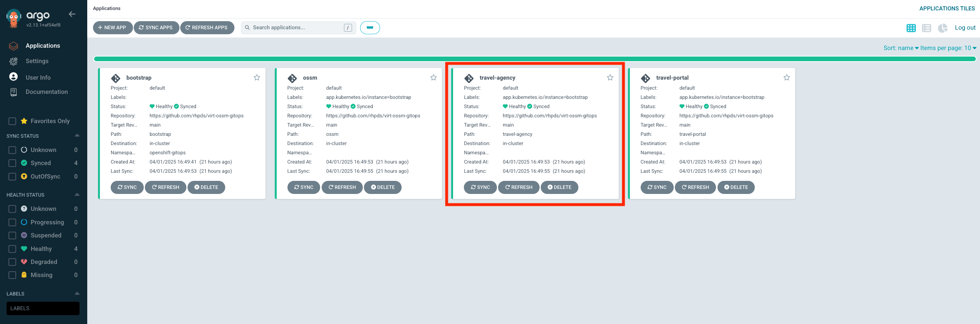This screenshot has height=324, width=980.
Task: Click the travel-portal git source icon
Action: coord(645,78)
